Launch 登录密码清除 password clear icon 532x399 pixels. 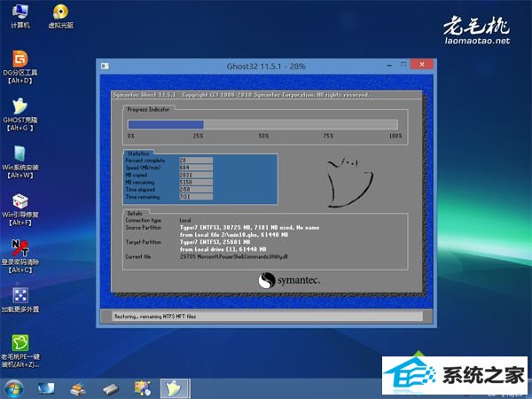(20, 257)
